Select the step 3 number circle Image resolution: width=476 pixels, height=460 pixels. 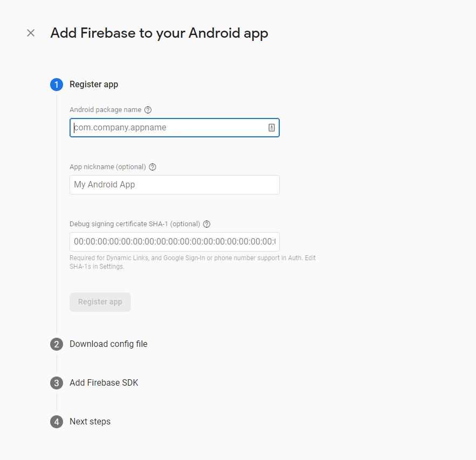[57, 383]
